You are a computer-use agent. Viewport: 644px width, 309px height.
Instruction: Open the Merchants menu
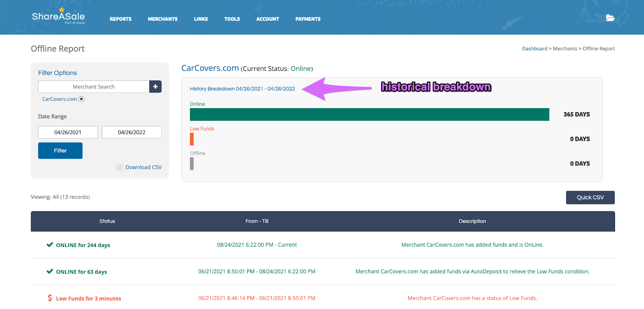[163, 19]
